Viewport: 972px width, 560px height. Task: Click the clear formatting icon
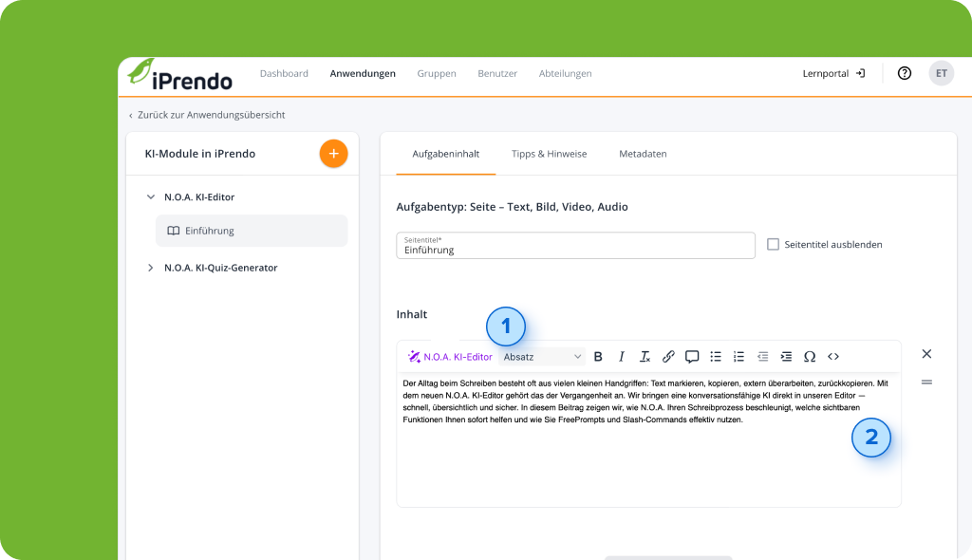pyautogui.click(x=645, y=357)
